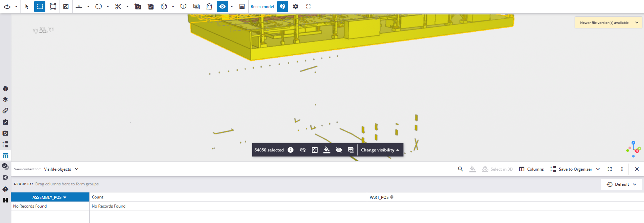
Task: Click the colorize bucket icon in table toolbar
Action: tap(473, 169)
